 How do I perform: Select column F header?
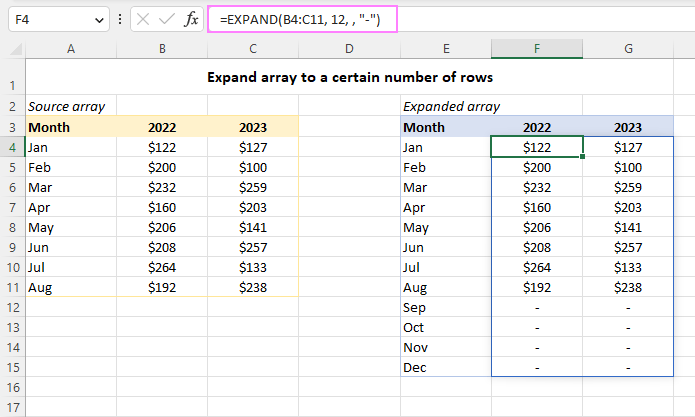[537, 49]
